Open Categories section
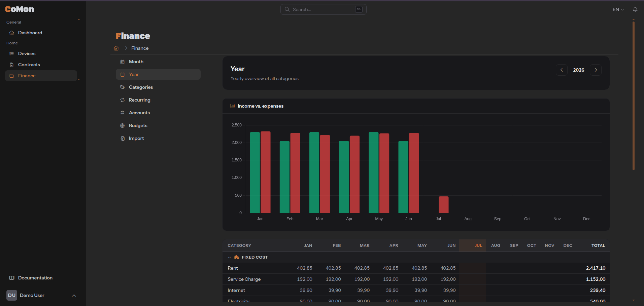This screenshot has width=644, height=306. pyautogui.click(x=158, y=87)
